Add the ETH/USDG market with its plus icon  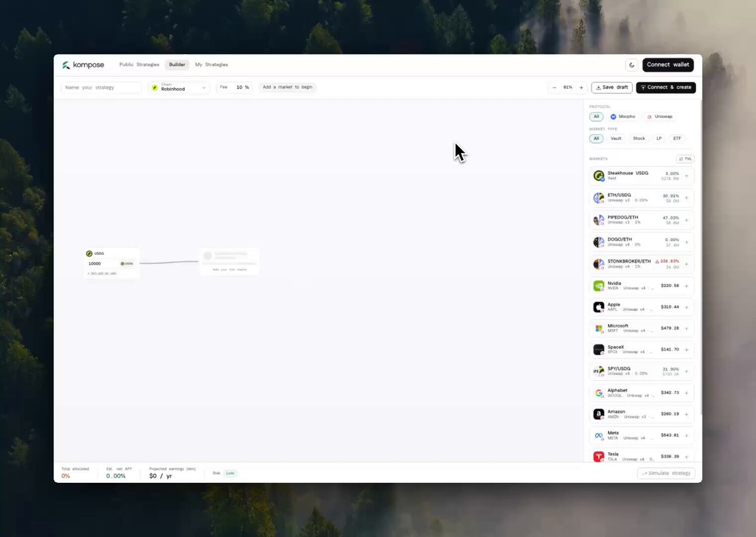[x=687, y=198]
